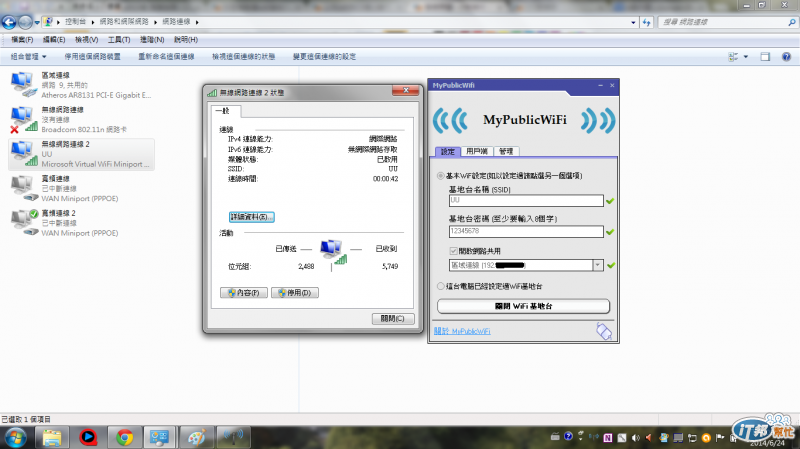Expand breadcrumb arrow after 控制台
Viewport: 800px width, 449px height.
pos(93,22)
